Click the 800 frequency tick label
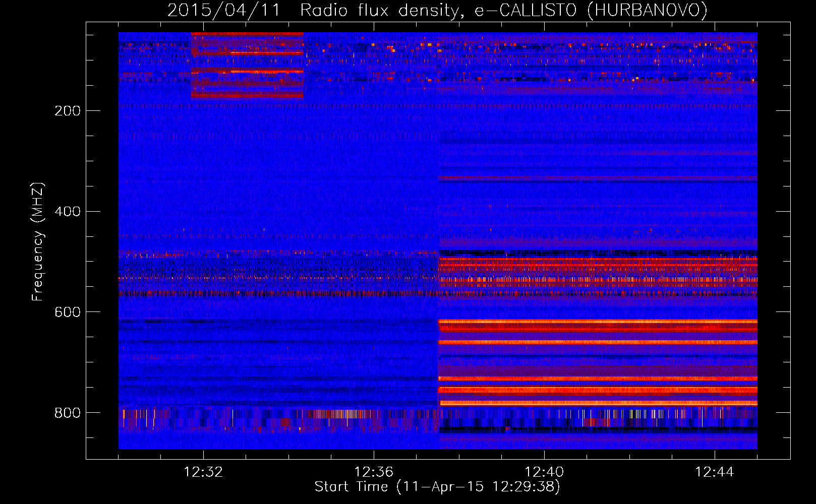816x504 pixels. point(68,413)
